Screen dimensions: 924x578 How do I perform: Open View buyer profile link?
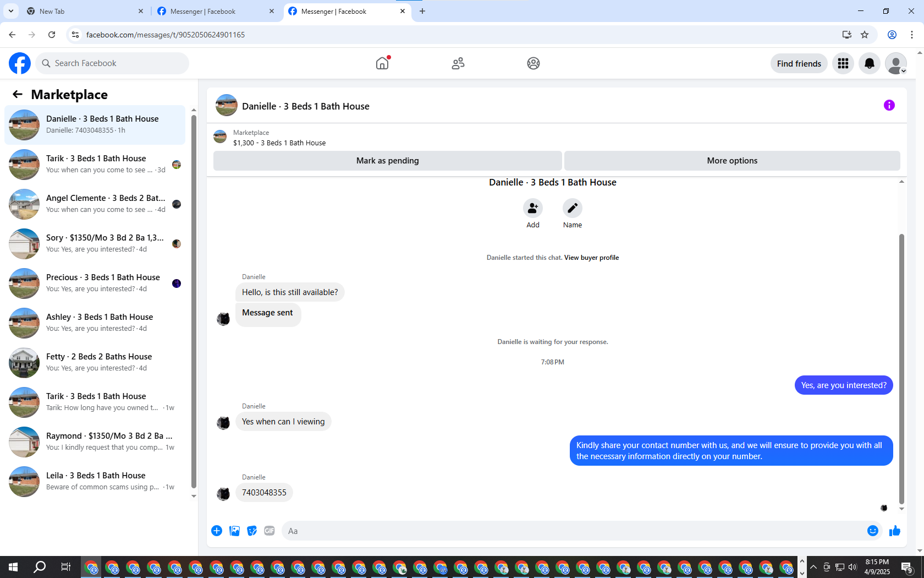click(x=591, y=258)
